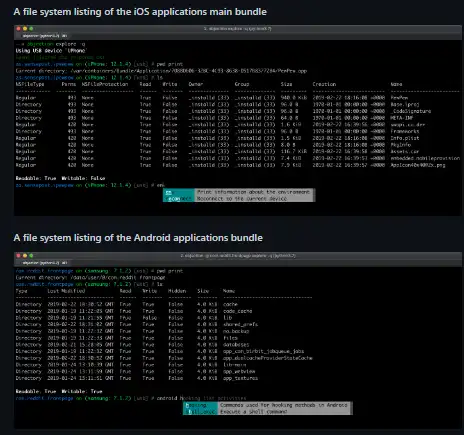Click the app_webview directory name
The height and width of the screenshot is (435, 464).
pyautogui.click(x=239, y=371)
